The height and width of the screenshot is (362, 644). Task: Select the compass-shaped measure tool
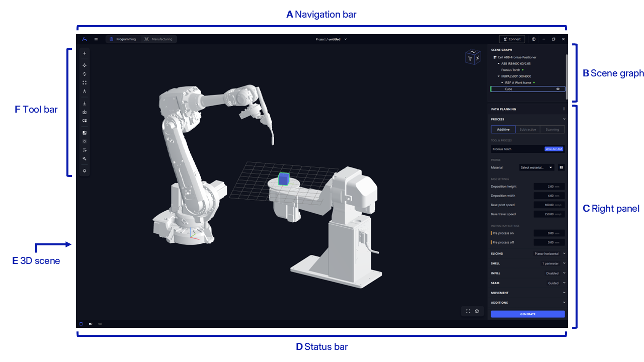tap(85, 91)
